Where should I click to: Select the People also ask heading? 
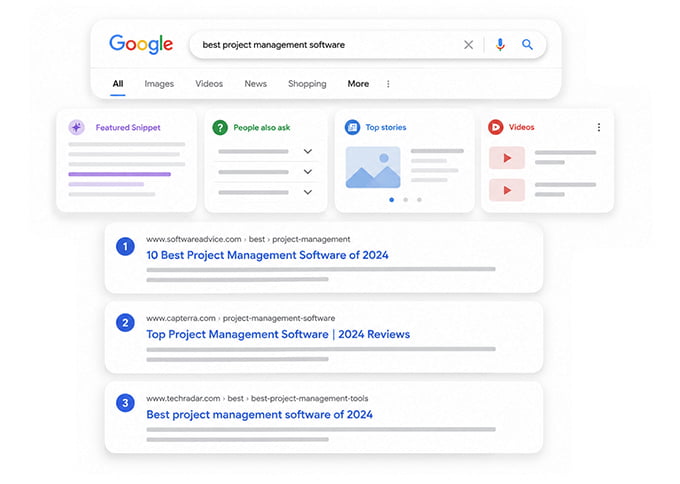[x=262, y=128]
